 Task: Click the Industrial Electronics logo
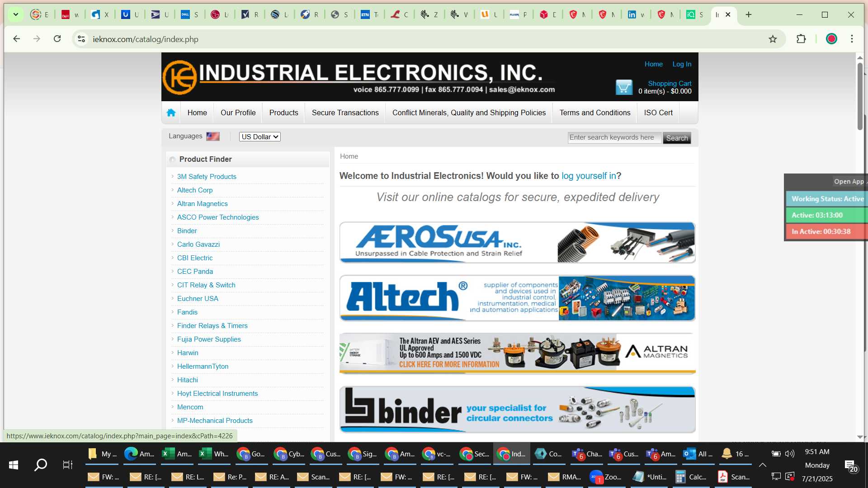click(x=180, y=77)
